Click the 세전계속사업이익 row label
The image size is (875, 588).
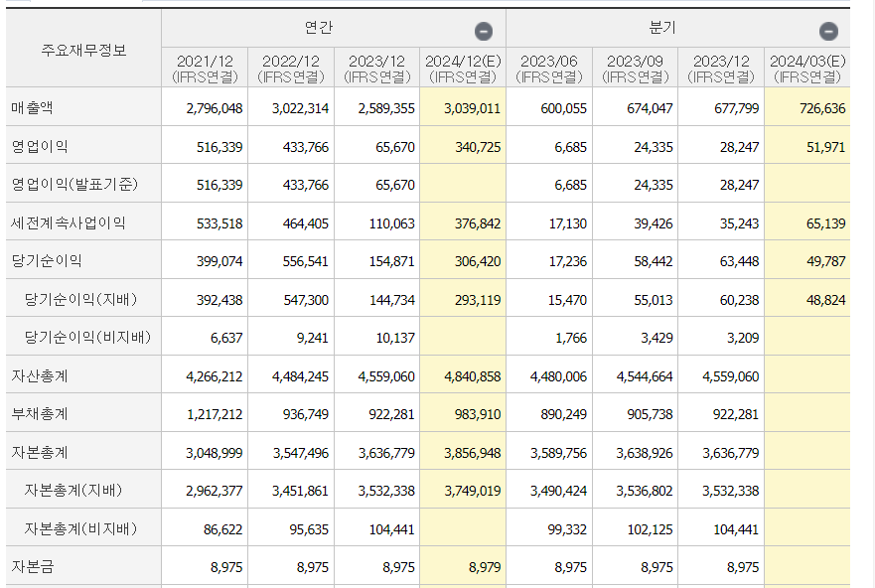69,223
